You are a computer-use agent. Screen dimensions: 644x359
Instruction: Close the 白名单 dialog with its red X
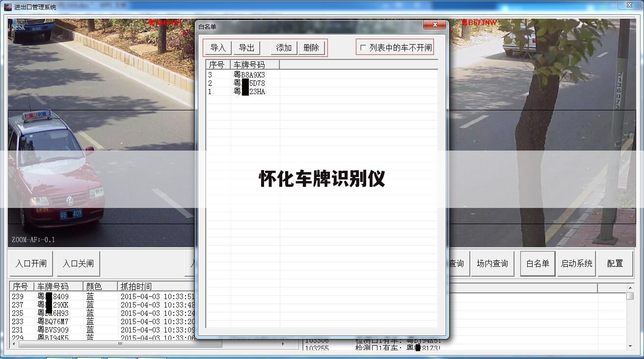435,25
